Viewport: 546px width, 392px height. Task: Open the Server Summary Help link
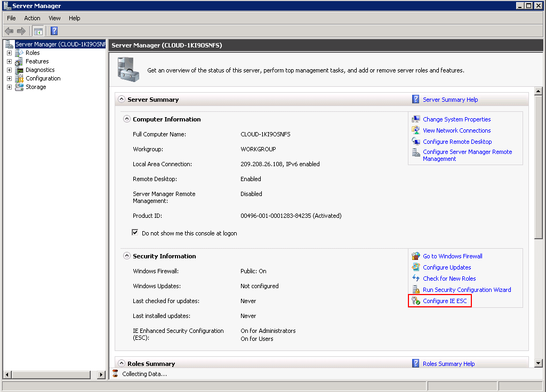(x=450, y=100)
